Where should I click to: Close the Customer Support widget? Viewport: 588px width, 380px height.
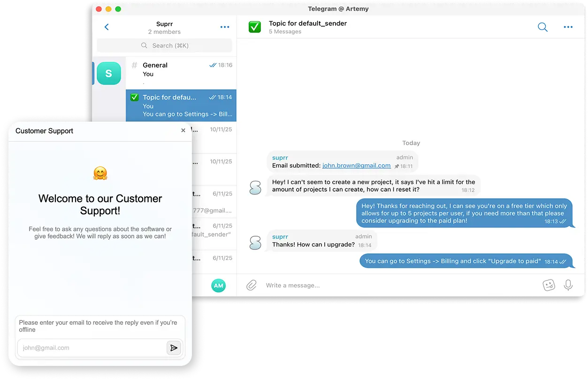coord(183,131)
